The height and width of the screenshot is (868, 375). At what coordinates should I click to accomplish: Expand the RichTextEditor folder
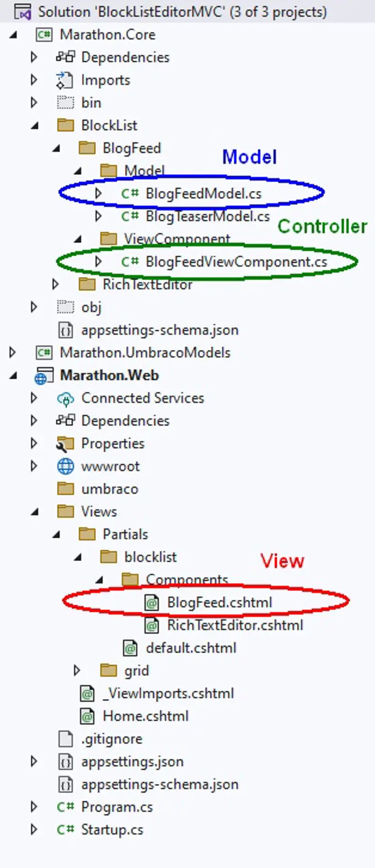point(55,285)
